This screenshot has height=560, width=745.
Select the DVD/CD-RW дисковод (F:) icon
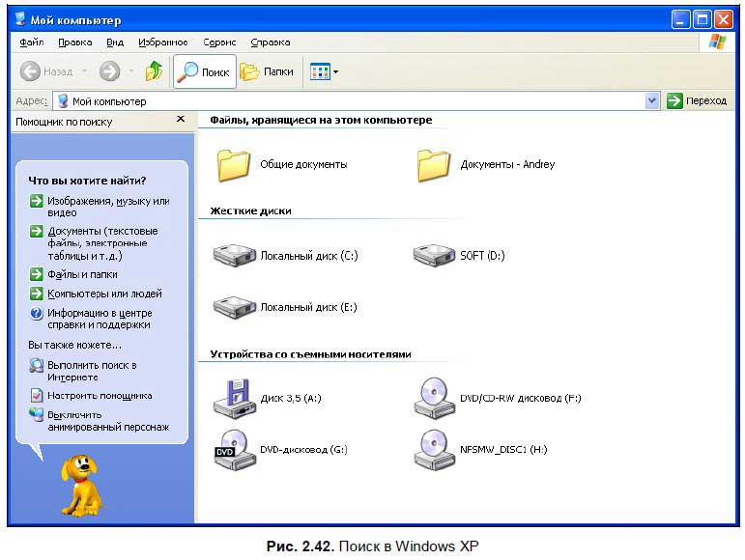pyautogui.click(x=434, y=398)
